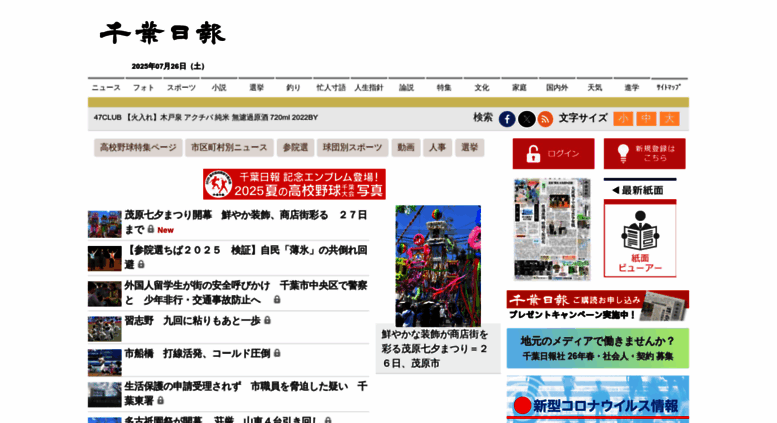
Task: Click the 最新紙面 label
Action: click(638, 190)
